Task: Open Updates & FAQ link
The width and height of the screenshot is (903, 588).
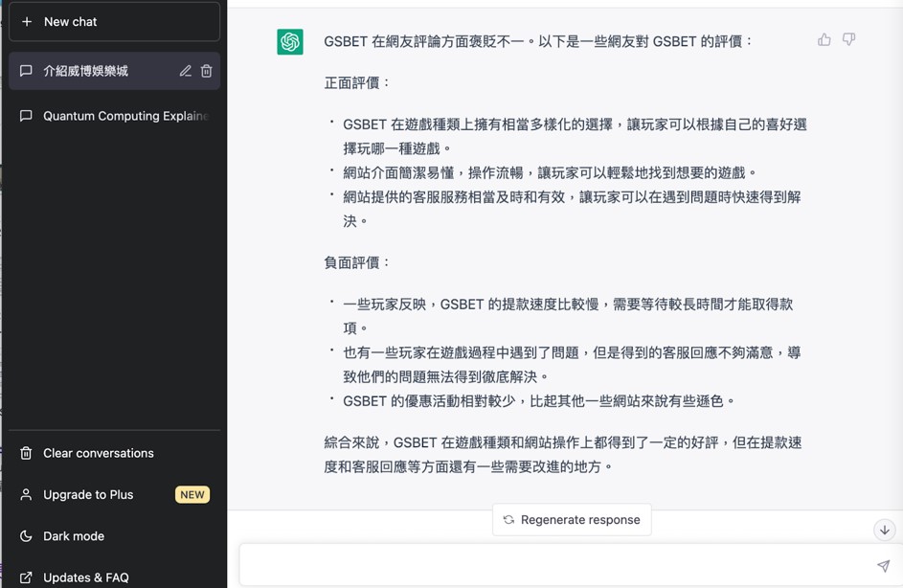Action: pyautogui.click(x=114, y=576)
